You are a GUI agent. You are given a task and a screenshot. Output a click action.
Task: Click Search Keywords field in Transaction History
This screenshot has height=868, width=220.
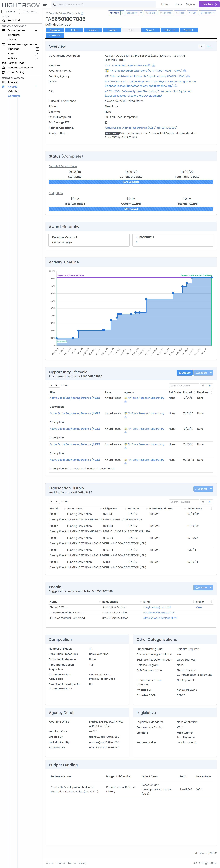coord(184,502)
